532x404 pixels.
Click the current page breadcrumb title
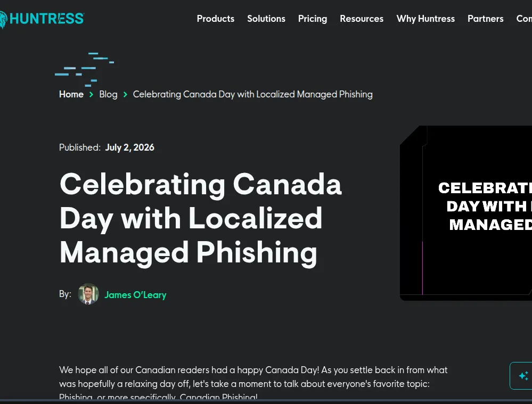253,94
